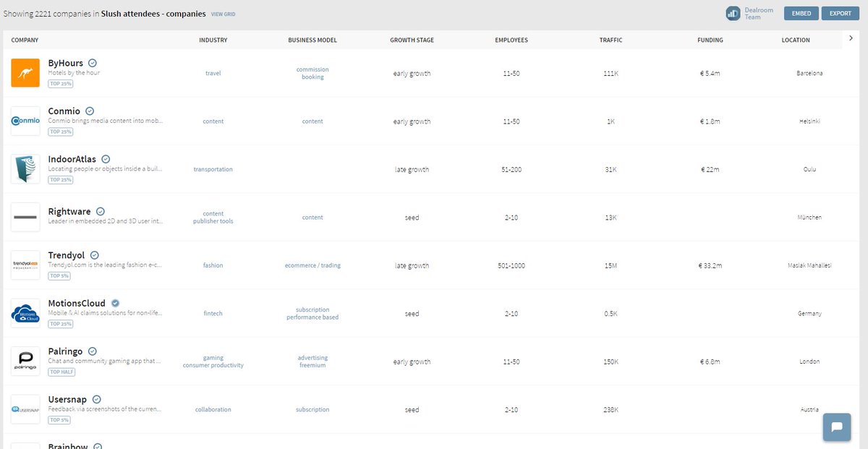Click Rightware publisher tools tag

[213, 221]
